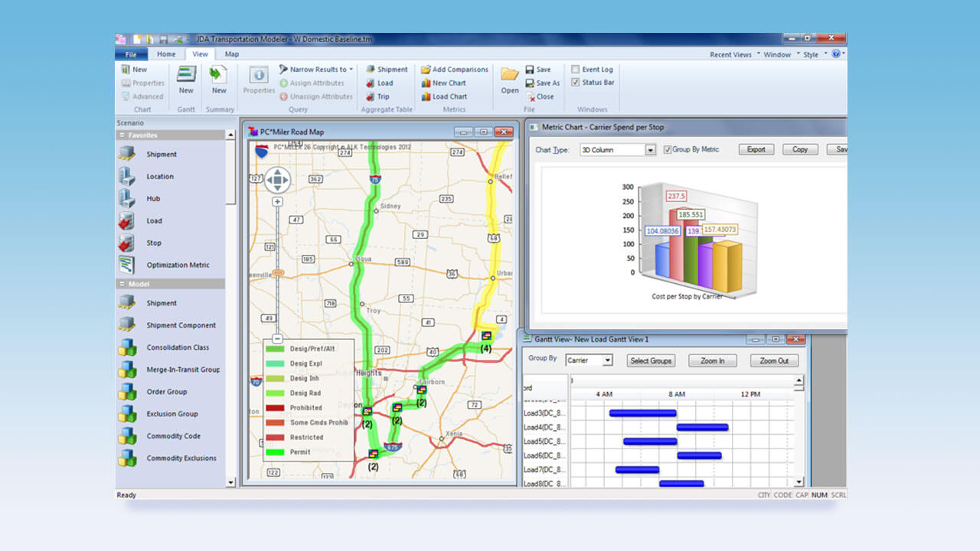The image size is (980, 551).
Task: Create a new Summary view
Action: tap(219, 80)
